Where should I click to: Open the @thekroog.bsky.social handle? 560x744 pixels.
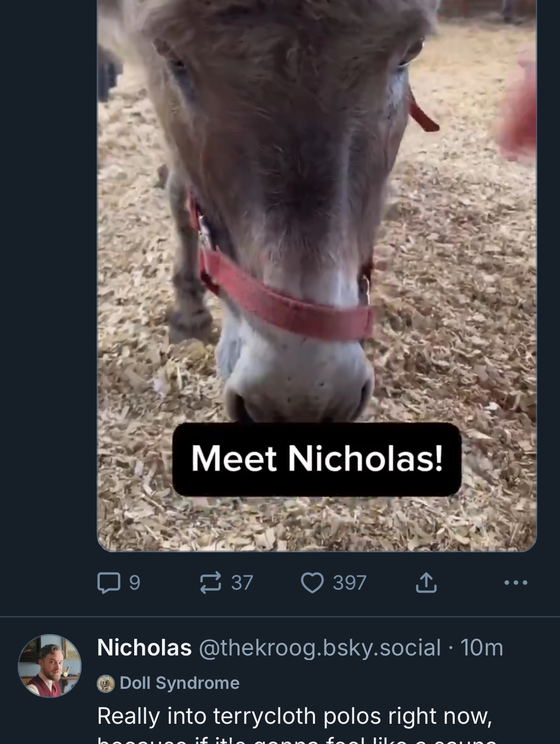pos(319,648)
